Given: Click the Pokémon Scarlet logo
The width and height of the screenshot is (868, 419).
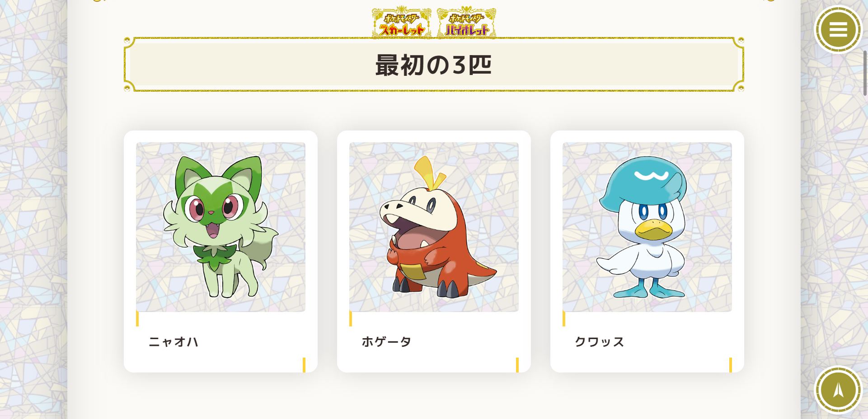Looking at the screenshot, I should point(402,23).
